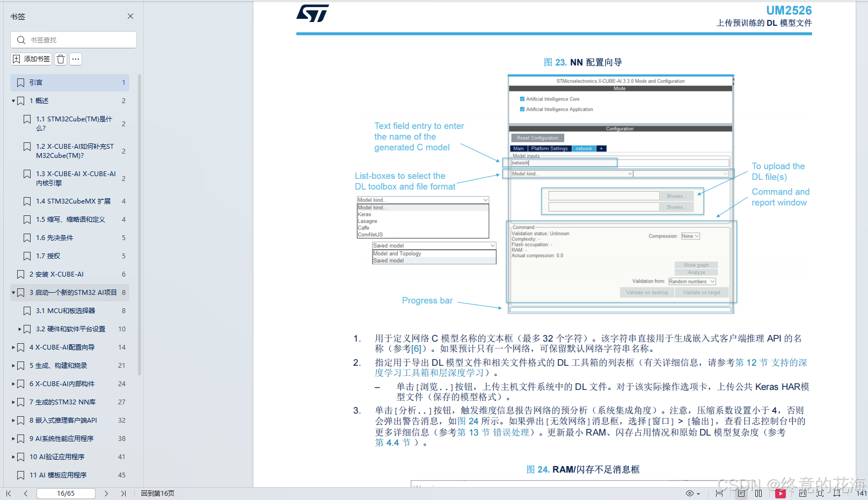Collapse '3 启动一个新的STM32 AI项目' section
Screen dimensions: 868x500
coord(13,293)
